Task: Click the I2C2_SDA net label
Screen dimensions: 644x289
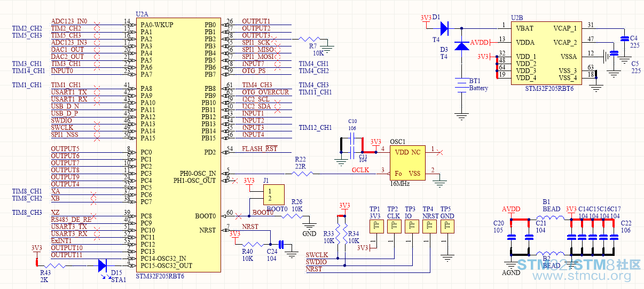Action: click(256, 106)
